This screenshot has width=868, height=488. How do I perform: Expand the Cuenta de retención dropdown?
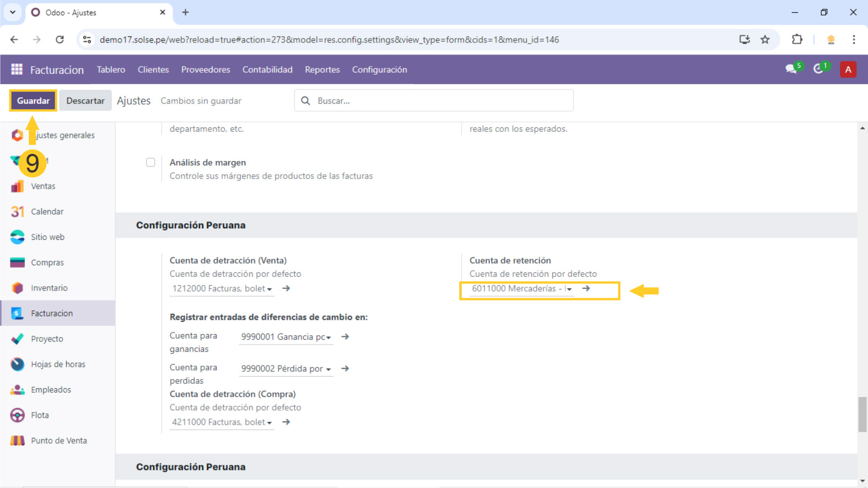[x=569, y=289]
